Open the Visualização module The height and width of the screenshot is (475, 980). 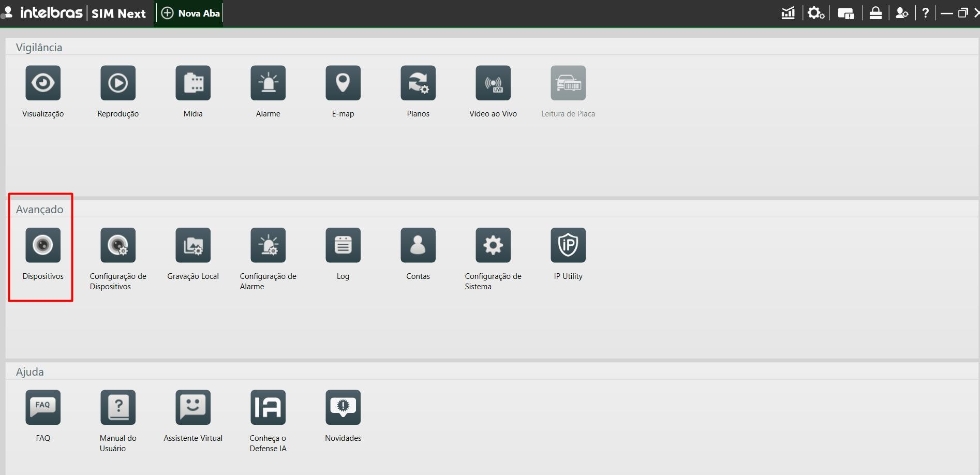(43, 83)
